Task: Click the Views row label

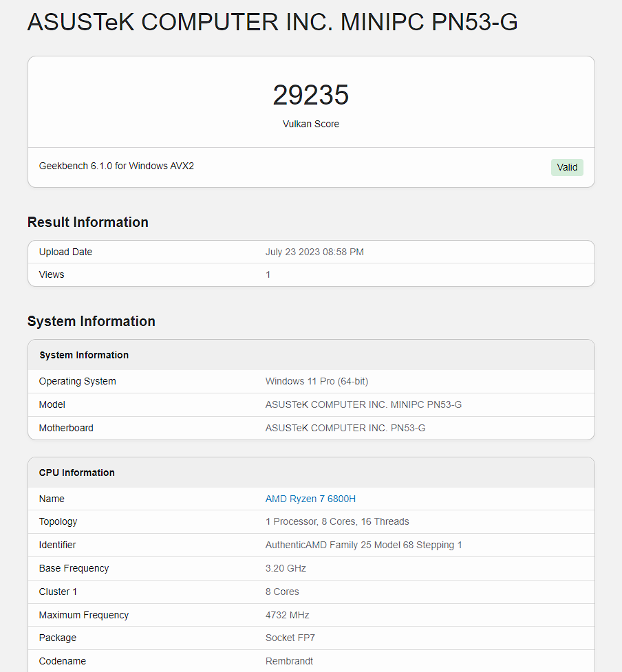Action: pyautogui.click(x=52, y=274)
